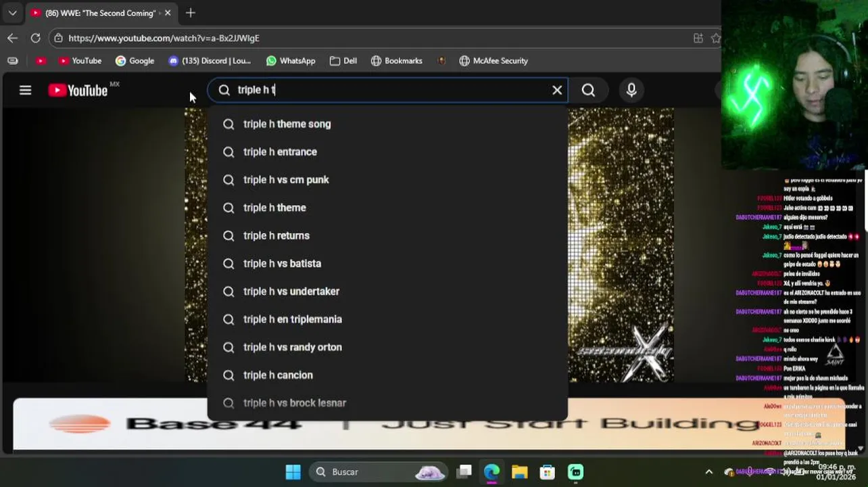
Task: Open the Dell bookmarks folder
Action: coord(343,61)
